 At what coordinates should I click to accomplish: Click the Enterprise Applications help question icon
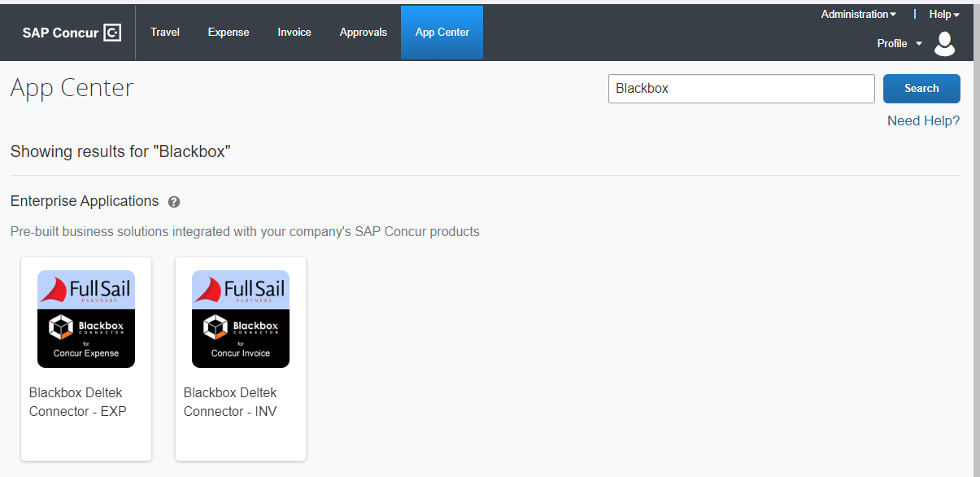coord(173,202)
